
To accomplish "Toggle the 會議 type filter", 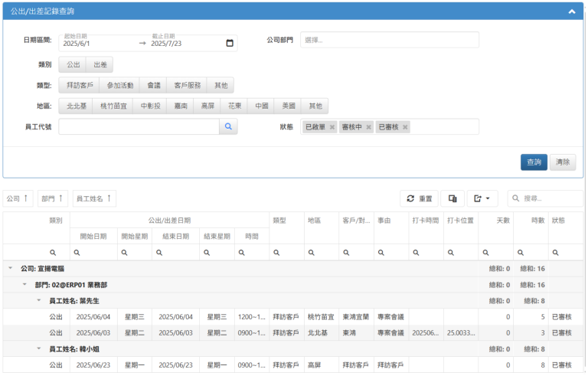I will 153,85.
